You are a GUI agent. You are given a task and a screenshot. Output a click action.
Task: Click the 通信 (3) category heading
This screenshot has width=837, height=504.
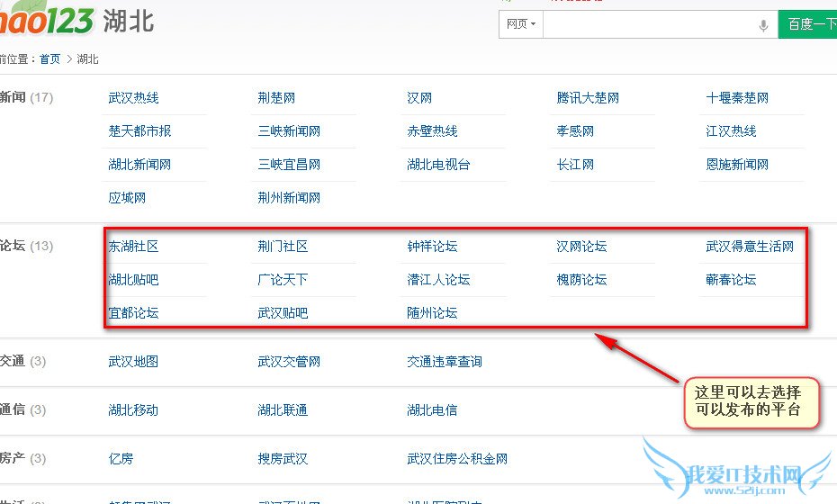(x=23, y=410)
